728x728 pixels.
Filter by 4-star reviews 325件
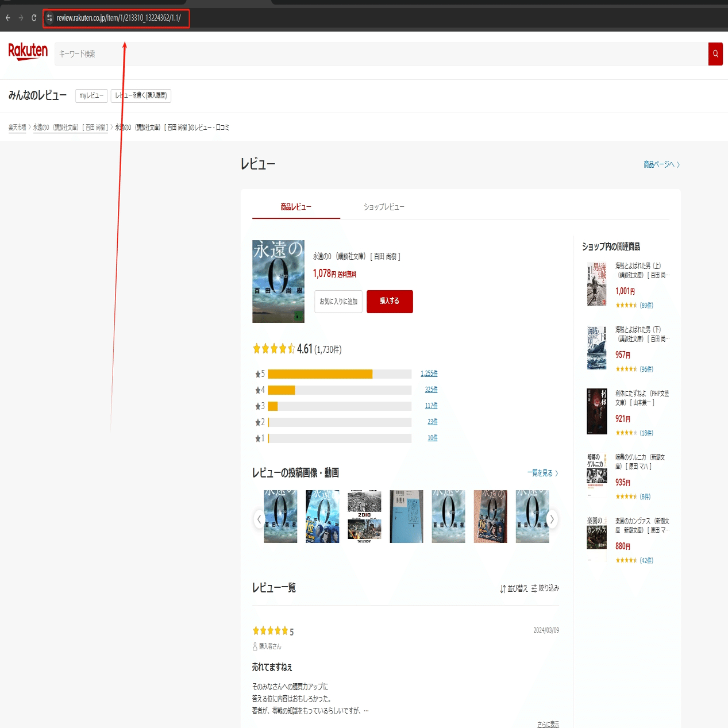point(431,390)
